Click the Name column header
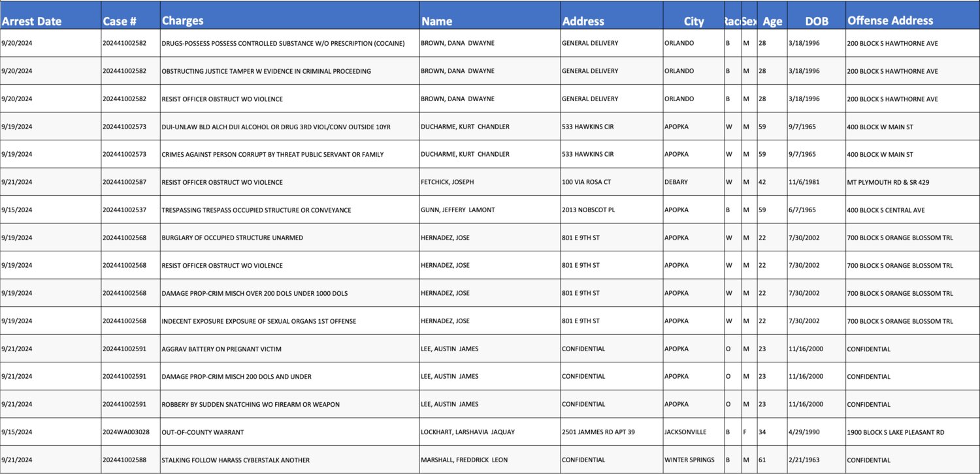 (x=490, y=15)
